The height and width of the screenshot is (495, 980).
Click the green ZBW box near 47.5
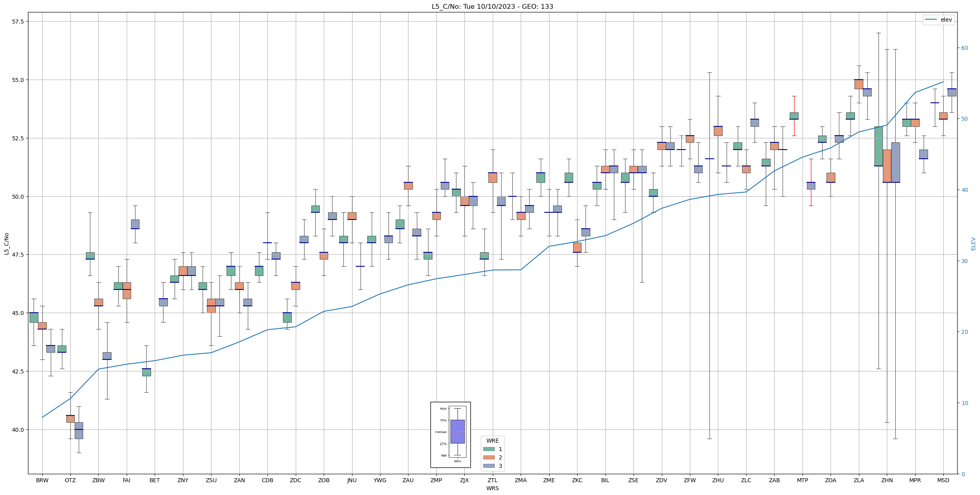pos(90,256)
